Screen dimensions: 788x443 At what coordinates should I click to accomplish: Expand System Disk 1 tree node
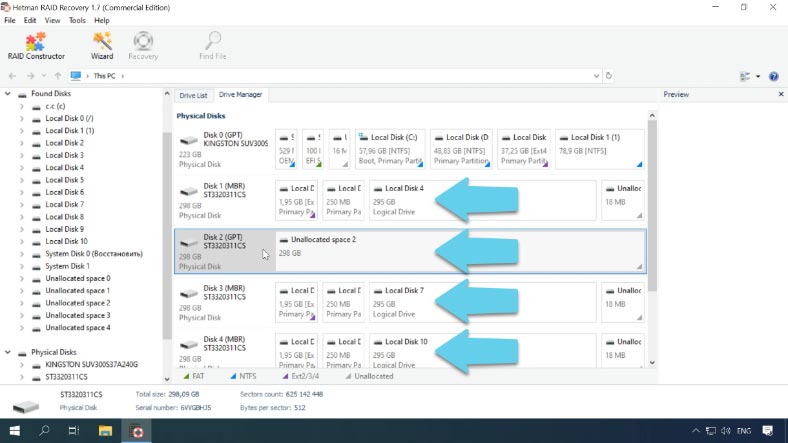click(x=22, y=266)
